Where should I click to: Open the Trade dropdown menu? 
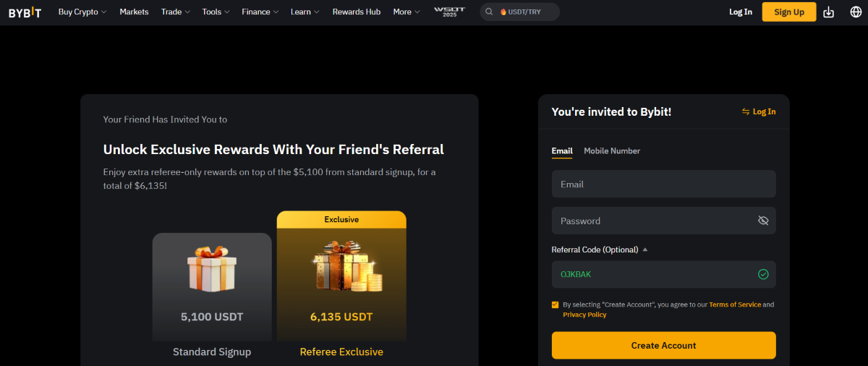pyautogui.click(x=176, y=12)
